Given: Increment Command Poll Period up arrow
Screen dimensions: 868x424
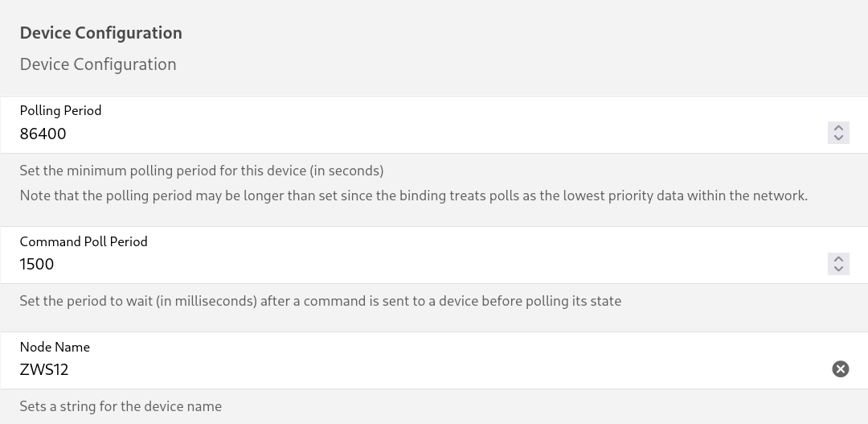Looking at the screenshot, I should [x=838, y=259].
